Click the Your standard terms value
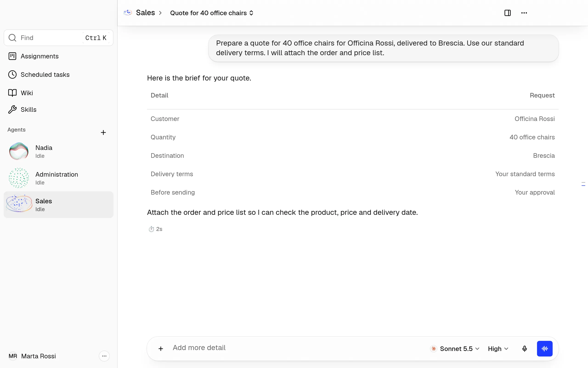Image resolution: width=588 pixels, height=368 pixels. [x=525, y=174]
